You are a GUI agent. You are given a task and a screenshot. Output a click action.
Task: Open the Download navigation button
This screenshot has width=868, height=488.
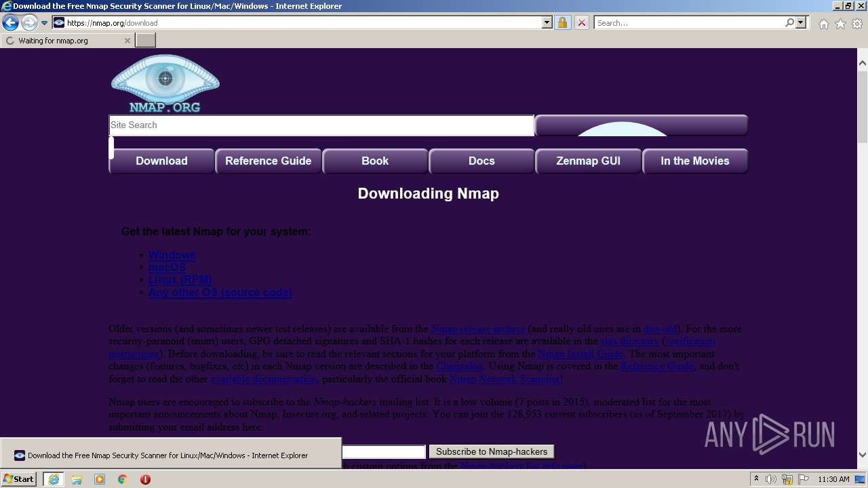(x=161, y=161)
